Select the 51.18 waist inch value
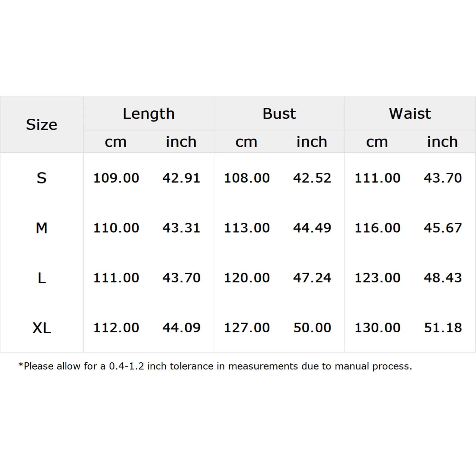This screenshot has height=476, width=476. pos(443,328)
